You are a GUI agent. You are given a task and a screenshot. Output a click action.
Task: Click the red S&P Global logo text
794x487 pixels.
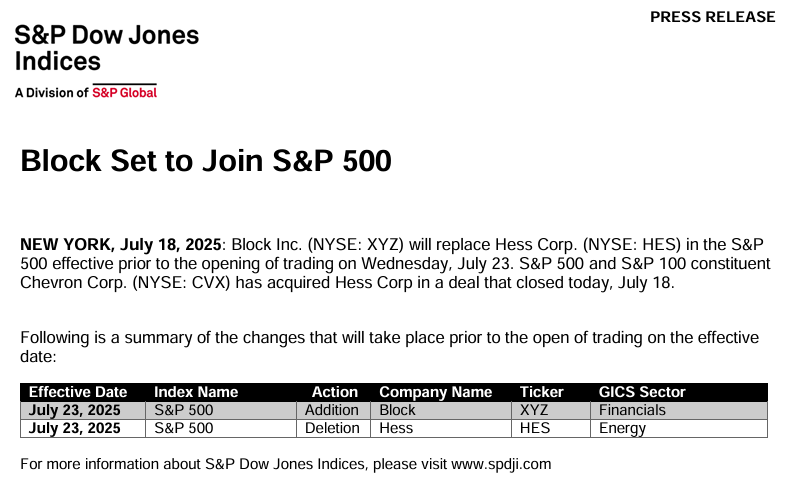pyautogui.click(x=125, y=93)
